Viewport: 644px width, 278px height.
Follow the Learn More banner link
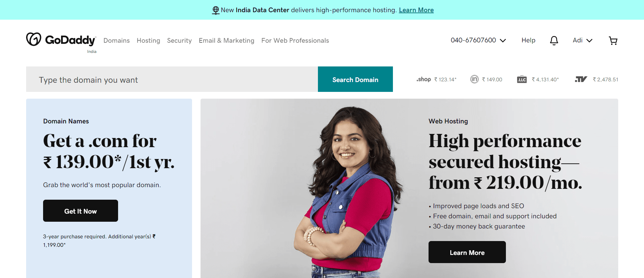(416, 10)
